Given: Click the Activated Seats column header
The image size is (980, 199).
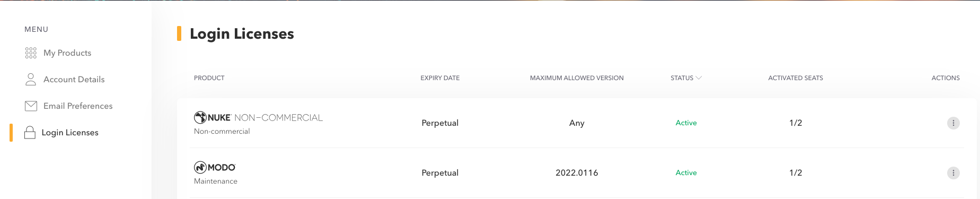Looking at the screenshot, I should tap(796, 78).
